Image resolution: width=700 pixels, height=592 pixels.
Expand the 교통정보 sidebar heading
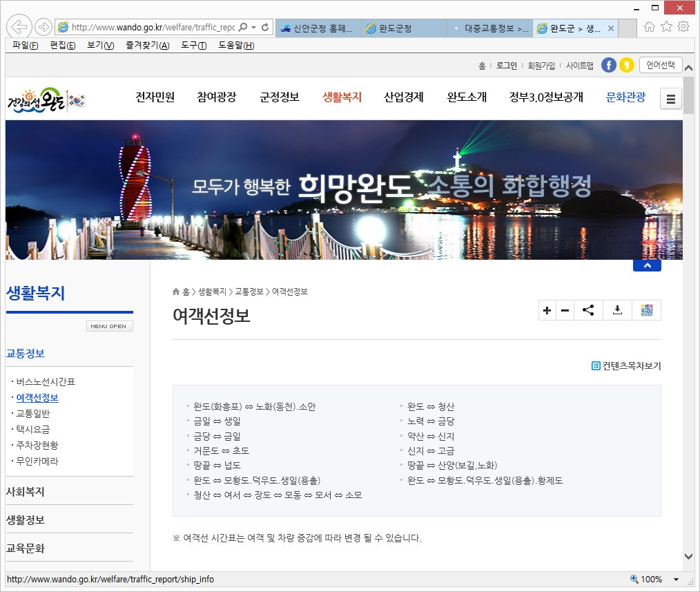pos(26,354)
